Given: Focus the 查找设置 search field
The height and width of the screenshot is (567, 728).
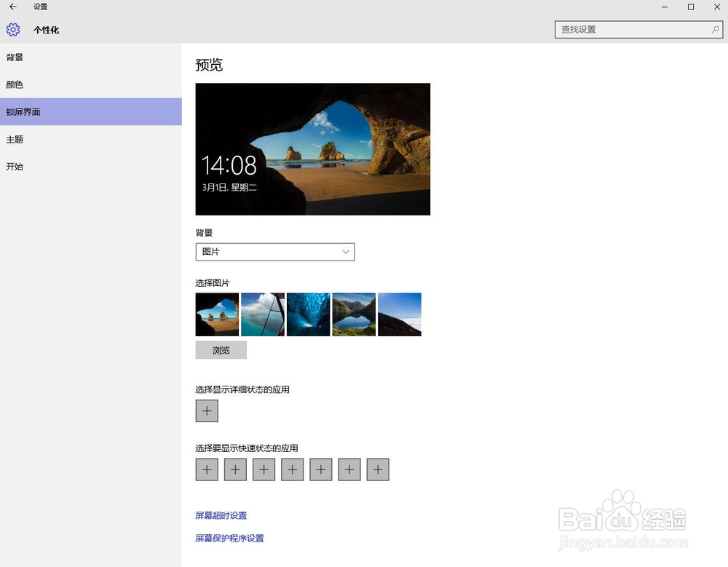Looking at the screenshot, I should coord(639,30).
